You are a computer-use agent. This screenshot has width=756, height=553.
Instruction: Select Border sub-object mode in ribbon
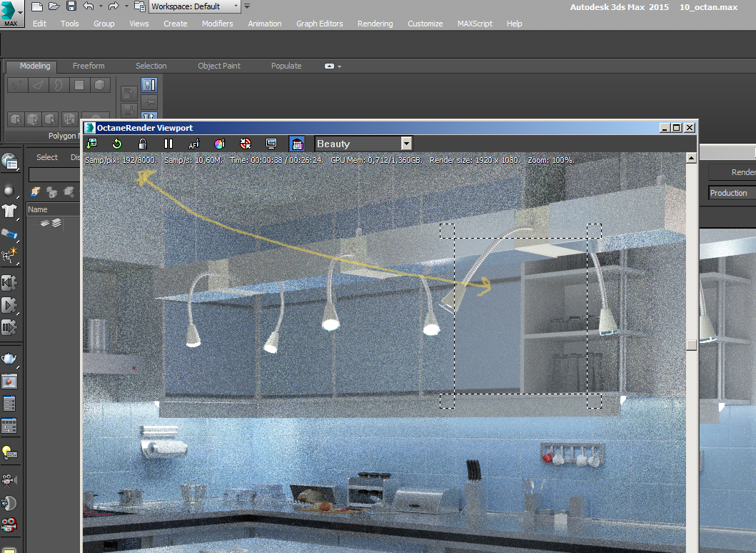click(59, 86)
